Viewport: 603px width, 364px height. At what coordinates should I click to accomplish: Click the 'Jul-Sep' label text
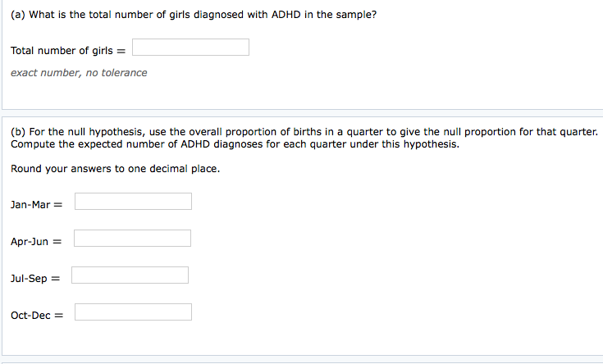click(x=29, y=279)
